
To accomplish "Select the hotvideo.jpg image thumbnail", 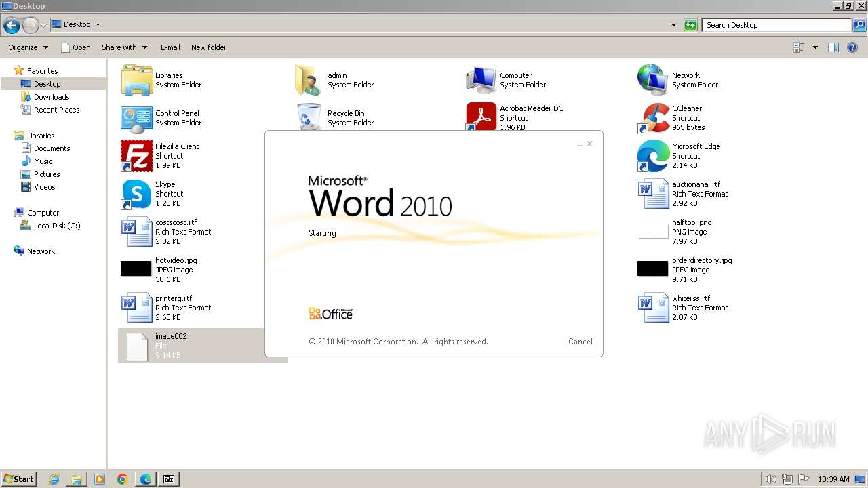I will pyautogui.click(x=136, y=268).
